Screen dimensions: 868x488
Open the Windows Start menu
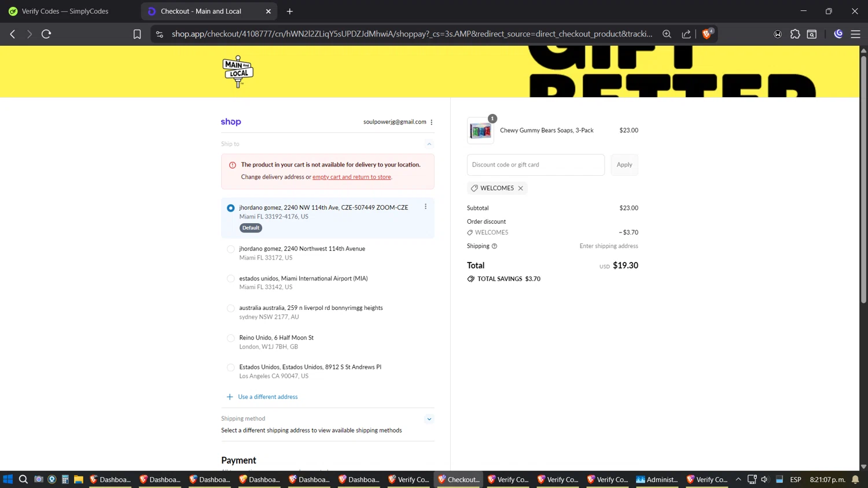(x=8, y=479)
